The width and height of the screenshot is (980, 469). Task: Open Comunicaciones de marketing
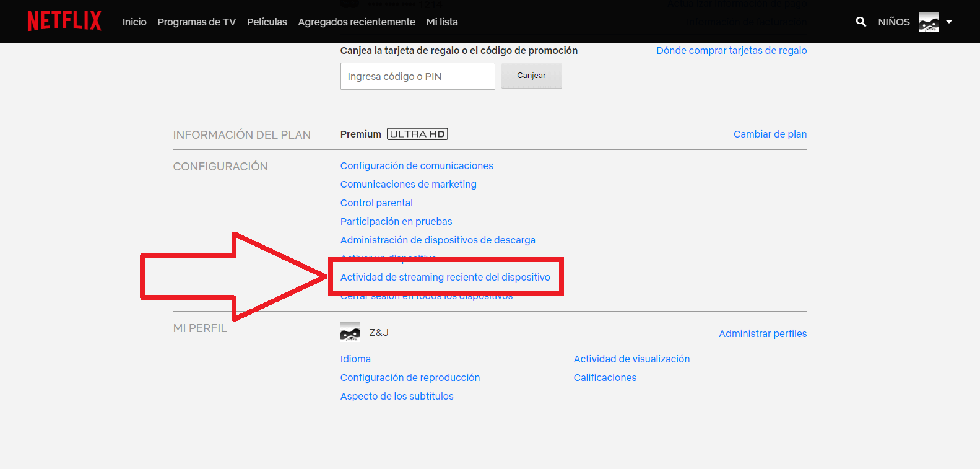(409, 185)
